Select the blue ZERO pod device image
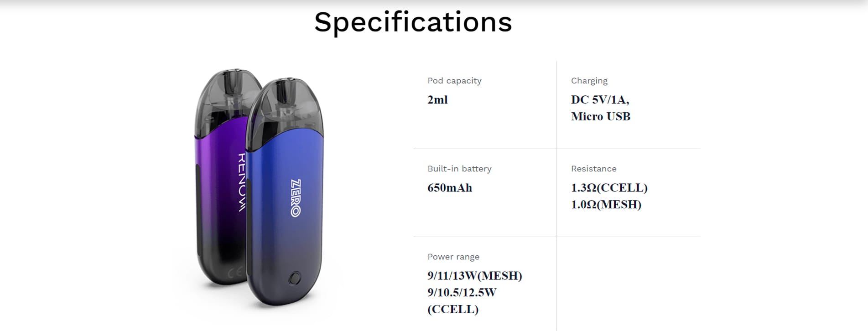Viewport: 868px width, 331px height. [285, 191]
